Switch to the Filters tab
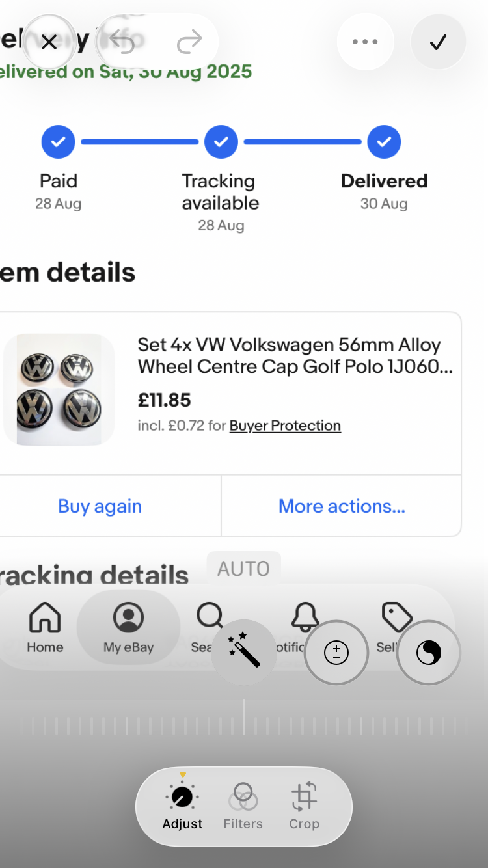Image resolution: width=488 pixels, height=868 pixels. [x=243, y=807]
